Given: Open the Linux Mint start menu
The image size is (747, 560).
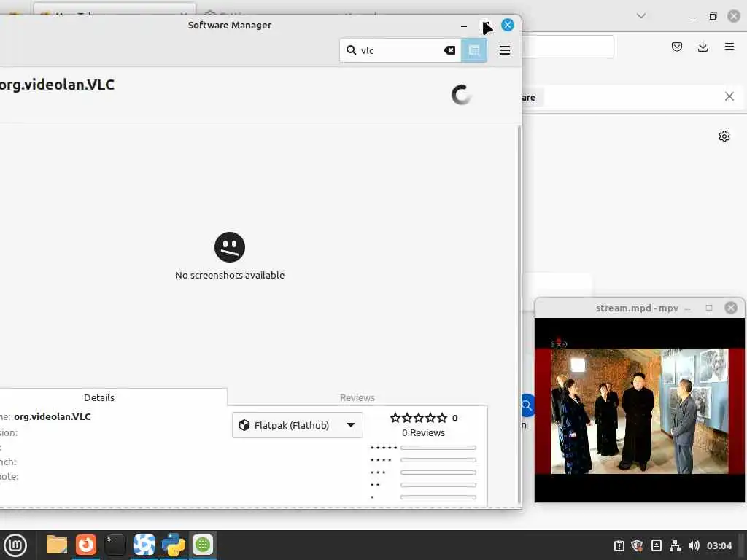Looking at the screenshot, I should click(x=15, y=545).
